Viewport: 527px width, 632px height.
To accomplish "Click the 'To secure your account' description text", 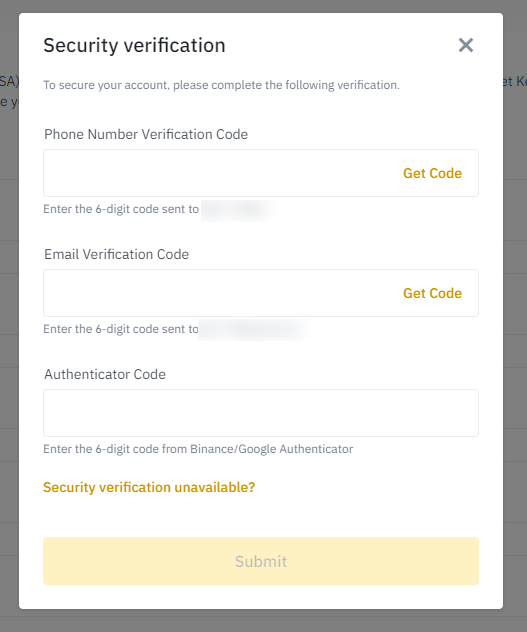I will 221,85.
